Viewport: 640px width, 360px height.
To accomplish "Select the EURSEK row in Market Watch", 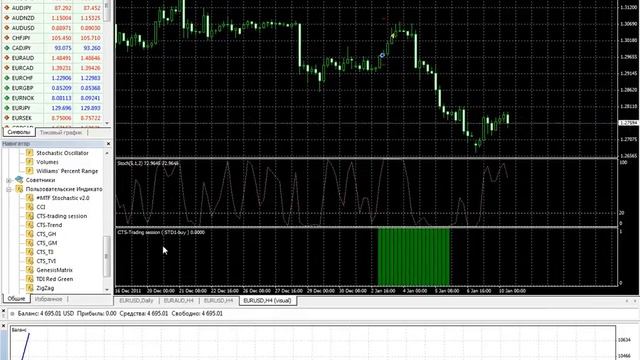I will coord(53,118).
